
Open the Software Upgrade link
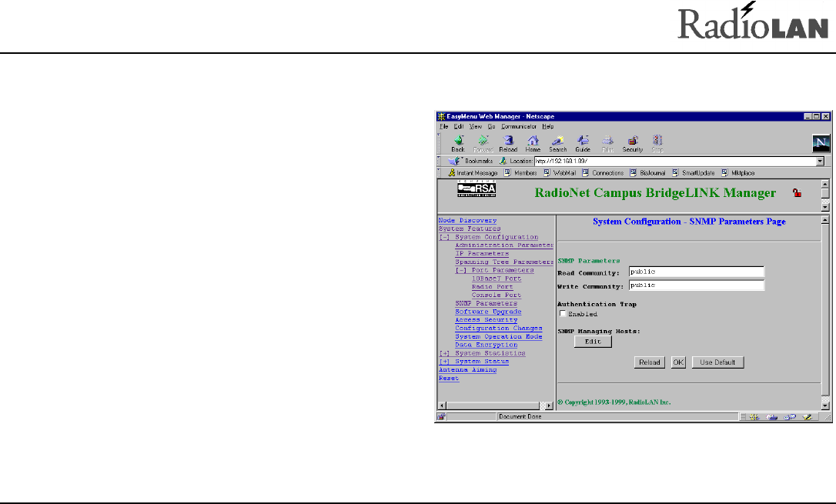pyautogui.click(x=488, y=312)
